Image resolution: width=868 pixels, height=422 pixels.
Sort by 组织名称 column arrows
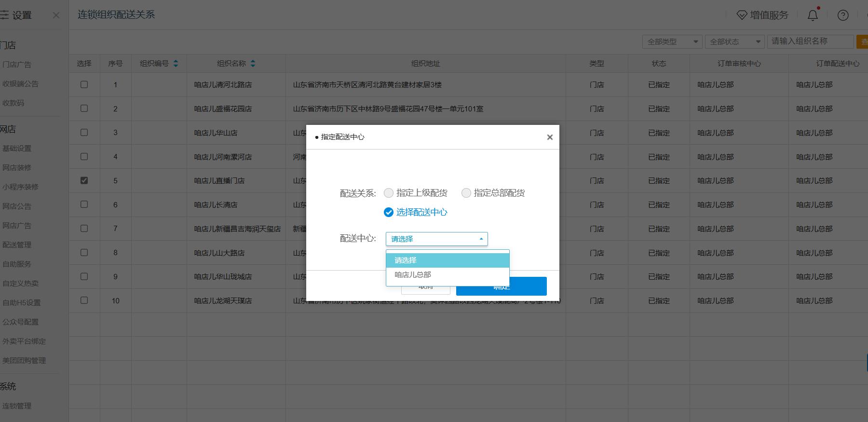click(x=253, y=64)
